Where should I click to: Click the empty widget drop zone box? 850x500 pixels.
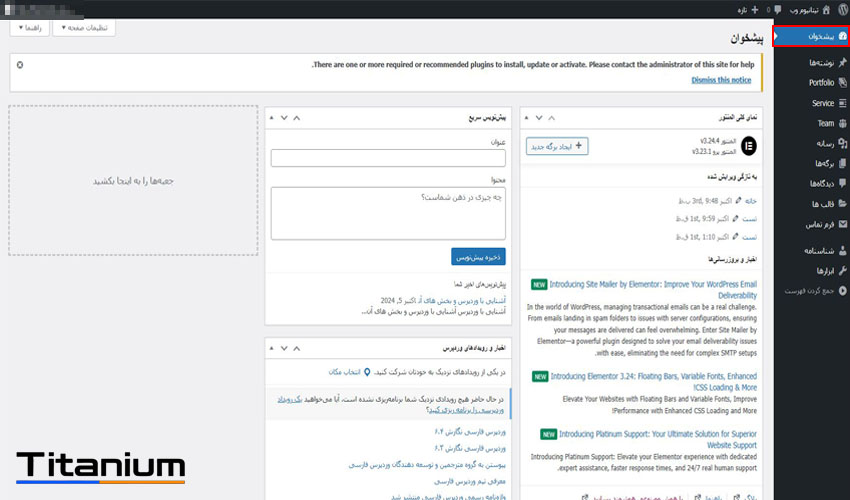point(133,181)
